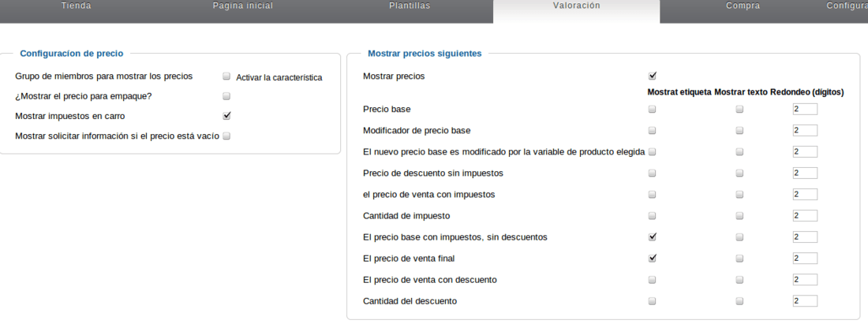This screenshot has height=324, width=868.
Task: Disable etiqueta for precio base con impuestos
Action: pyautogui.click(x=652, y=237)
